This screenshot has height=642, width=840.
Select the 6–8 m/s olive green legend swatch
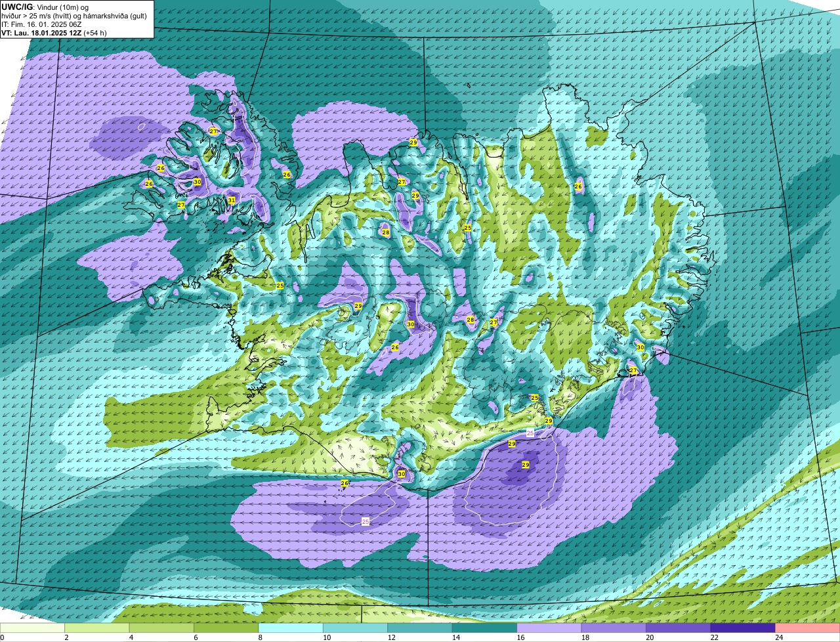pyautogui.click(x=226, y=628)
